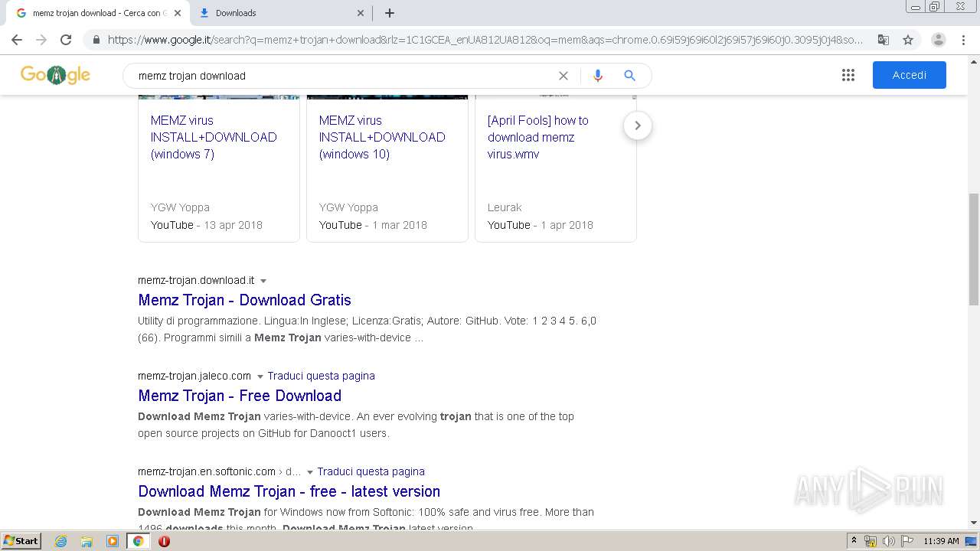Click the network tray icon
Image resolution: width=980 pixels, height=551 pixels.
coord(871,541)
